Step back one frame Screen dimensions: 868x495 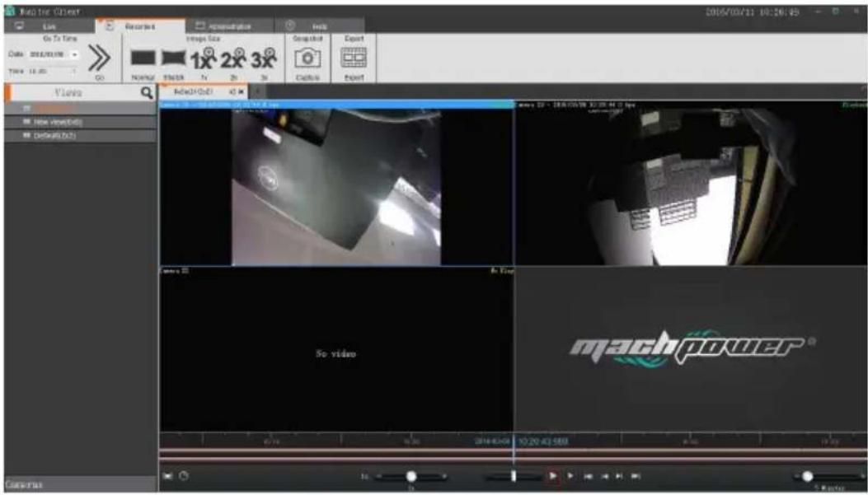tap(604, 476)
